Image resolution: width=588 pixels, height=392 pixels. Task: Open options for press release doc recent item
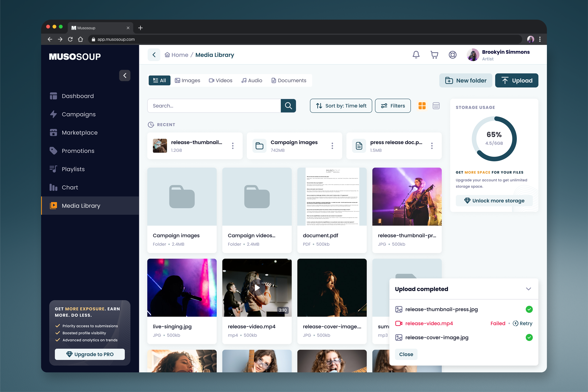[x=432, y=146]
